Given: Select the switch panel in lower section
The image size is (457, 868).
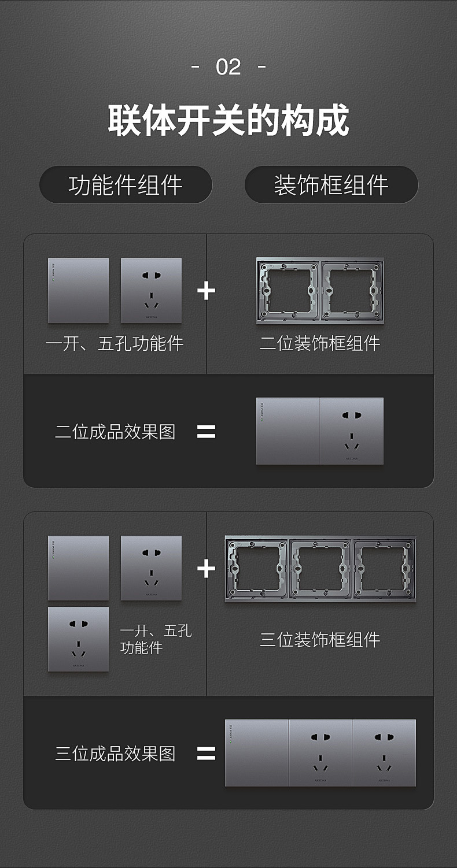Looking at the screenshot, I should click(x=78, y=568).
